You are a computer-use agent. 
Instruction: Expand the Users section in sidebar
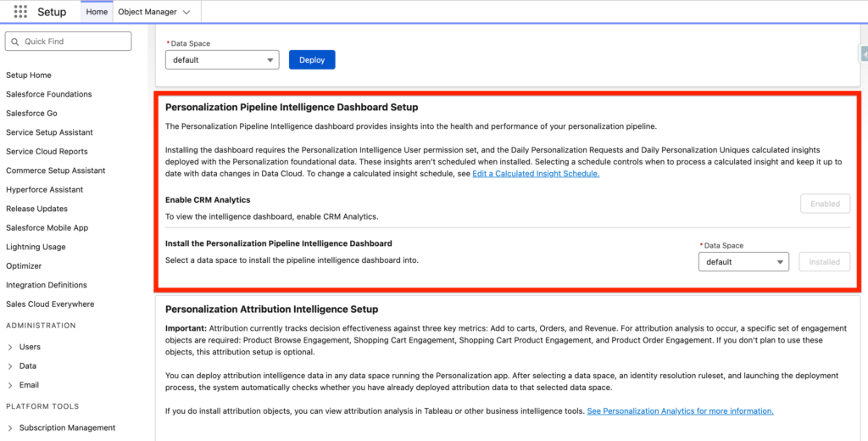point(9,347)
